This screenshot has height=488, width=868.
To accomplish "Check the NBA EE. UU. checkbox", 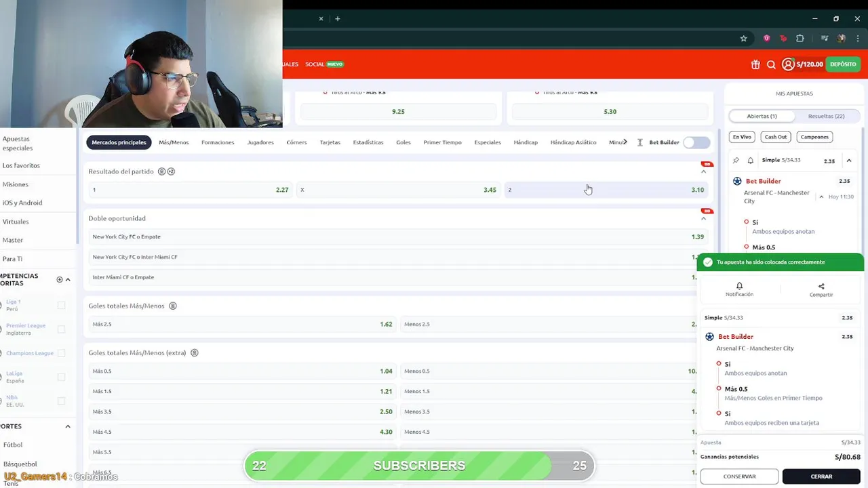I will pyautogui.click(x=61, y=401).
